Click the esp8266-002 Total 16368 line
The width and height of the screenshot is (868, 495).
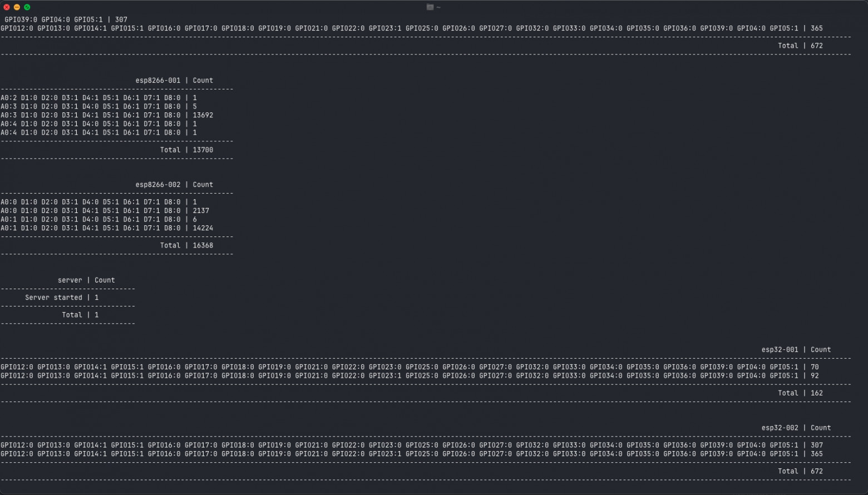click(186, 245)
